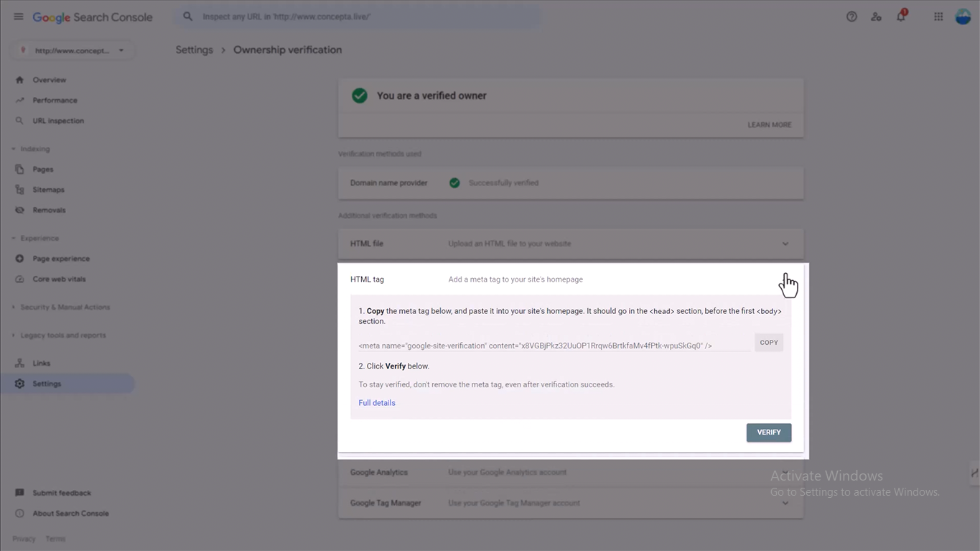Open the Terms link
The width and height of the screenshot is (980, 551).
coord(55,539)
